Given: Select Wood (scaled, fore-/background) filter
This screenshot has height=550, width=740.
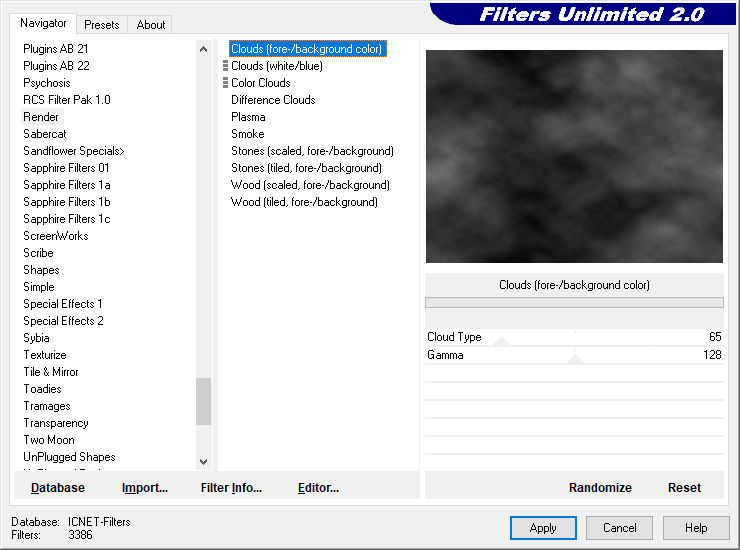Looking at the screenshot, I should pyautogui.click(x=310, y=185).
